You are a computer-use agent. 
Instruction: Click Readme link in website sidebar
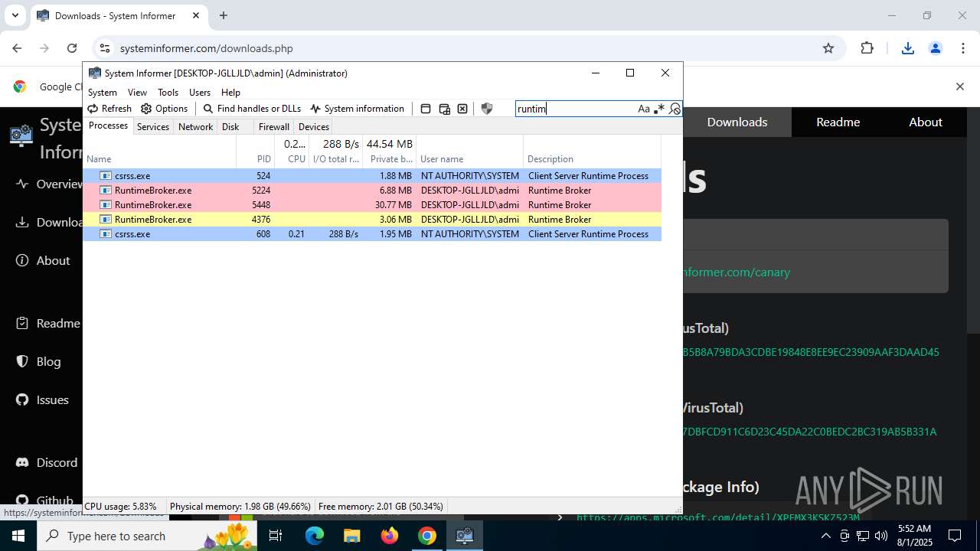48,324
